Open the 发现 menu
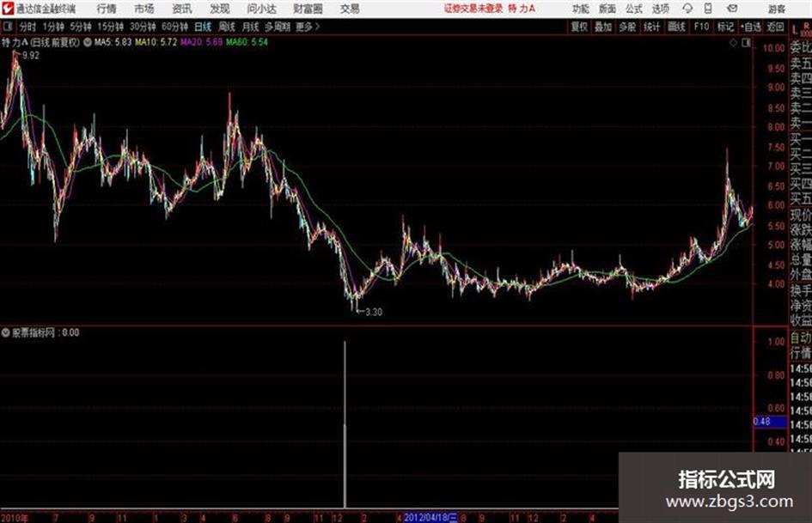 [220, 9]
